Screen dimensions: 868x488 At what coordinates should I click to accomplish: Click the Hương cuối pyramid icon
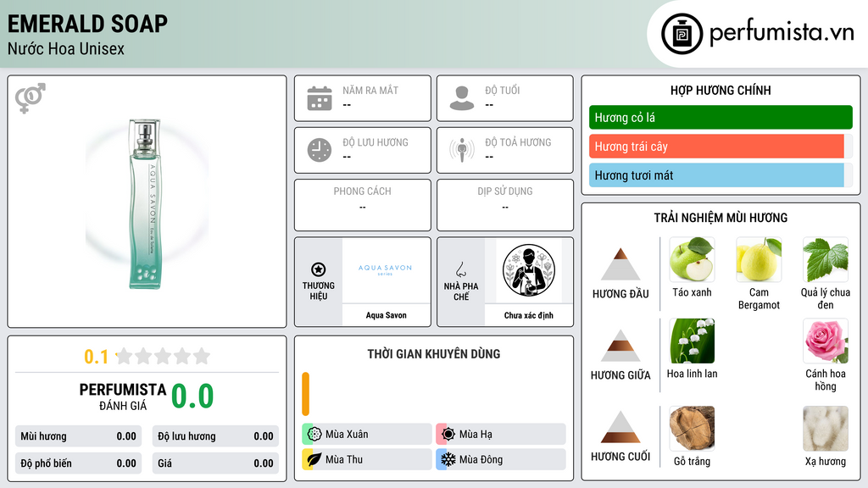pyautogui.click(x=620, y=427)
